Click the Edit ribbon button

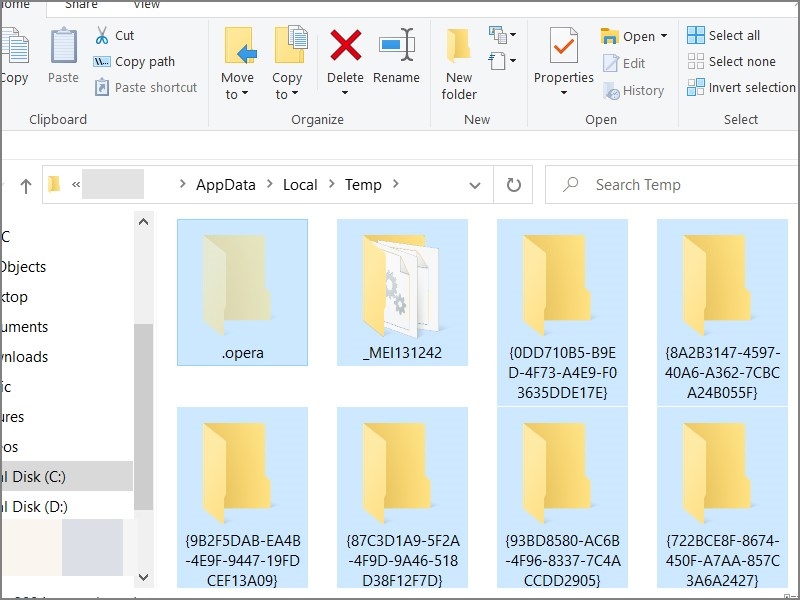point(624,63)
